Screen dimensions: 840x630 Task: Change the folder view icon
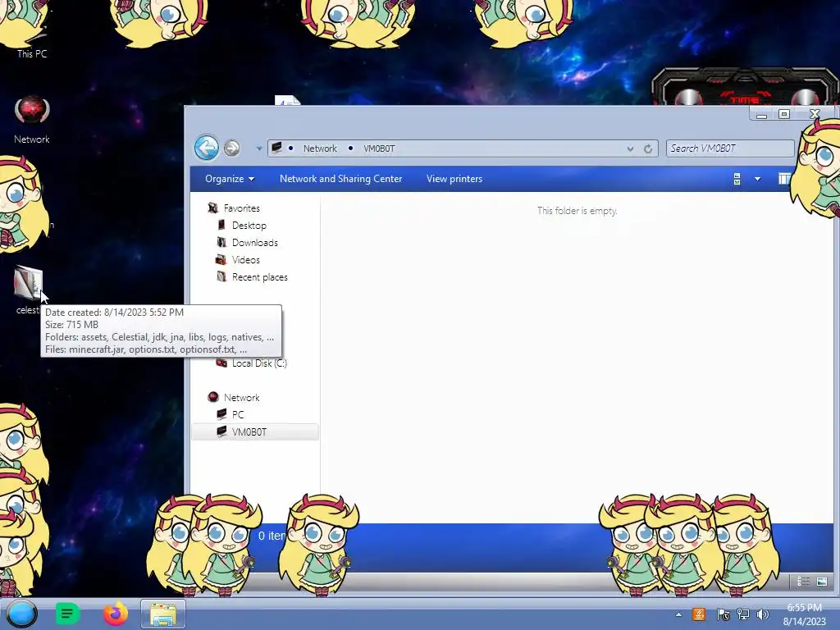point(737,179)
